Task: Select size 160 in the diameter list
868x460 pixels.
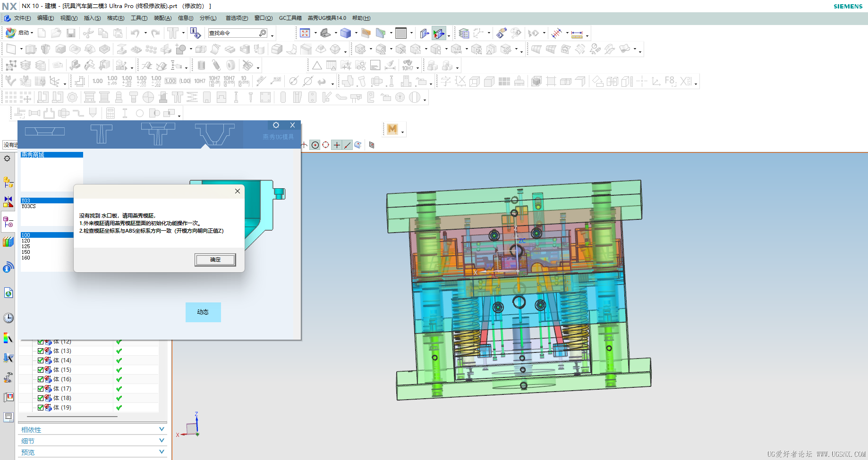Action: (x=26, y=258)
